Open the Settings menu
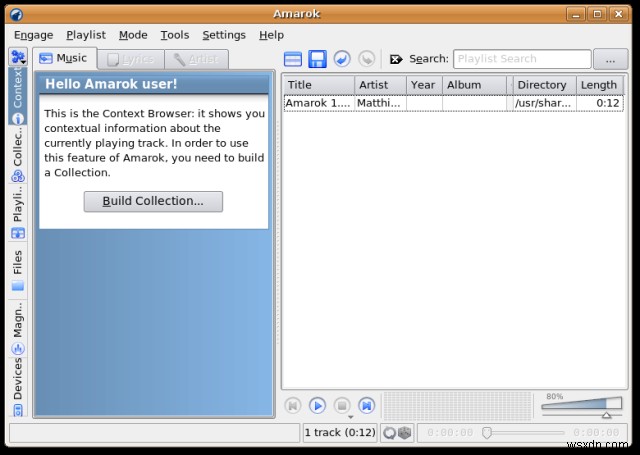The height and width of the screenshot is (455, 640). pyautogui.click(x=224, y=35)
